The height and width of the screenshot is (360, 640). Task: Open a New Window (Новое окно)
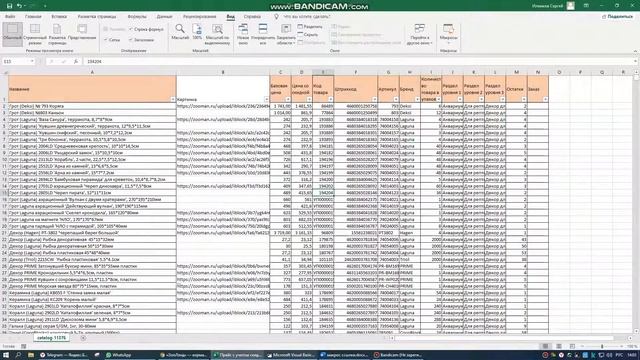coord(243,34)
